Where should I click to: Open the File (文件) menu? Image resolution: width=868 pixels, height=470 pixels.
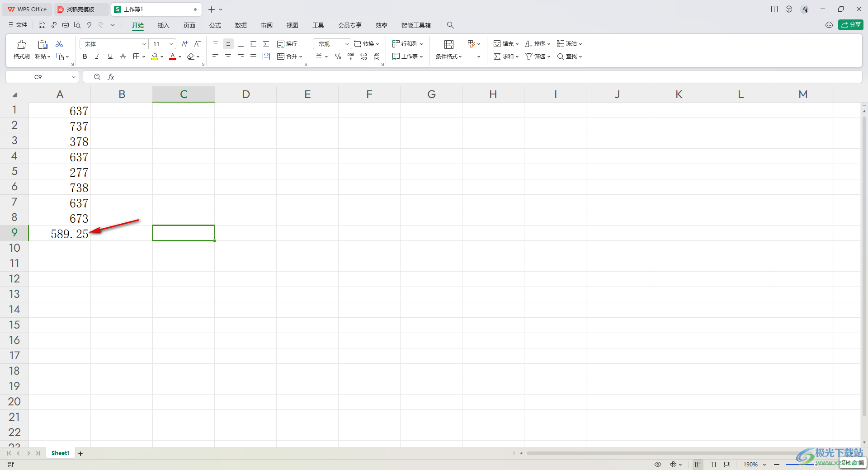coord(18,25)
